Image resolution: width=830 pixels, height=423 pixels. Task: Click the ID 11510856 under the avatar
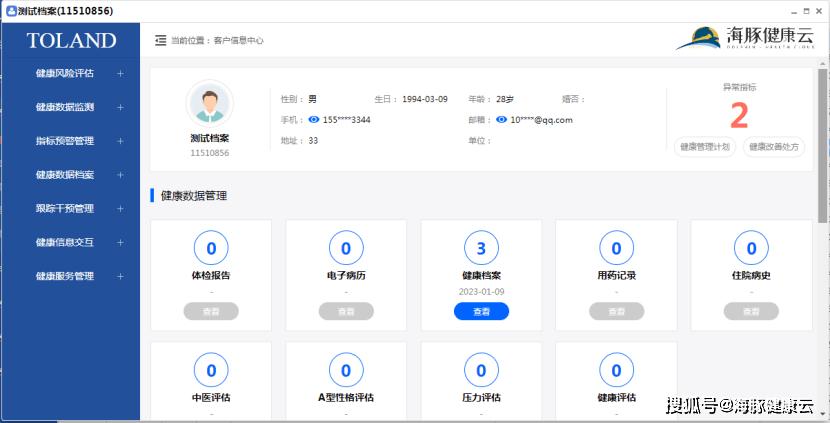210,152
